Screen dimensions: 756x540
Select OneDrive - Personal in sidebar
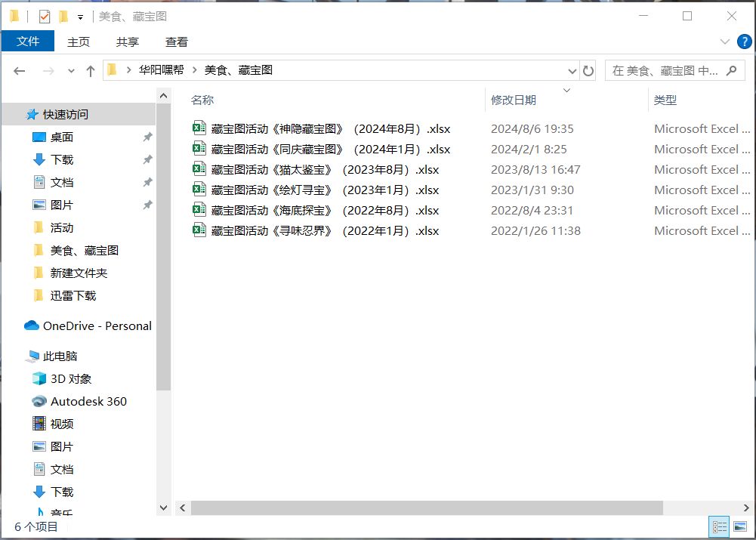[97, 326]
